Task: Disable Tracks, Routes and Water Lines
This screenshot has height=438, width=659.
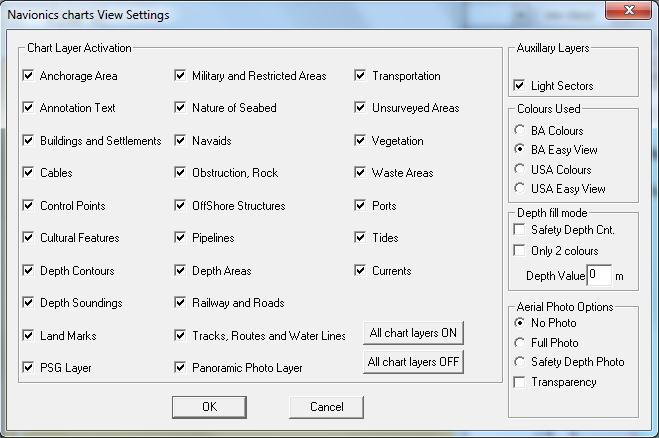Action: [180, 335]
